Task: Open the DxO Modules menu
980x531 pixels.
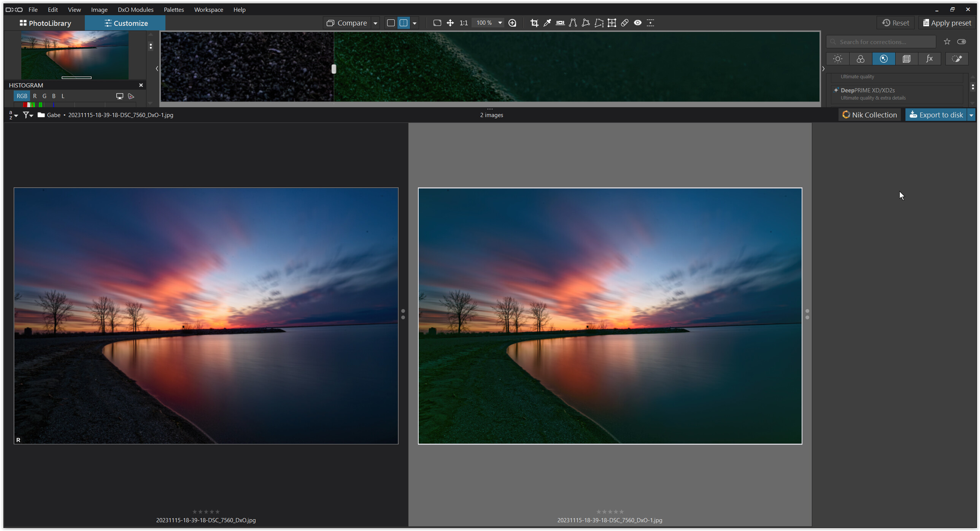Action: tap(135, 10)
